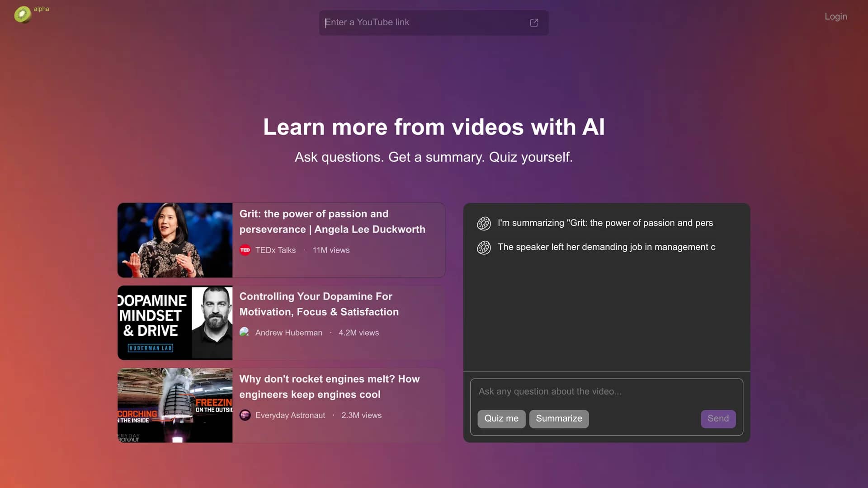The width and height of the screenshot is (868, 488).
Task: Open the Grit video thumbnail
Action: 175,240
